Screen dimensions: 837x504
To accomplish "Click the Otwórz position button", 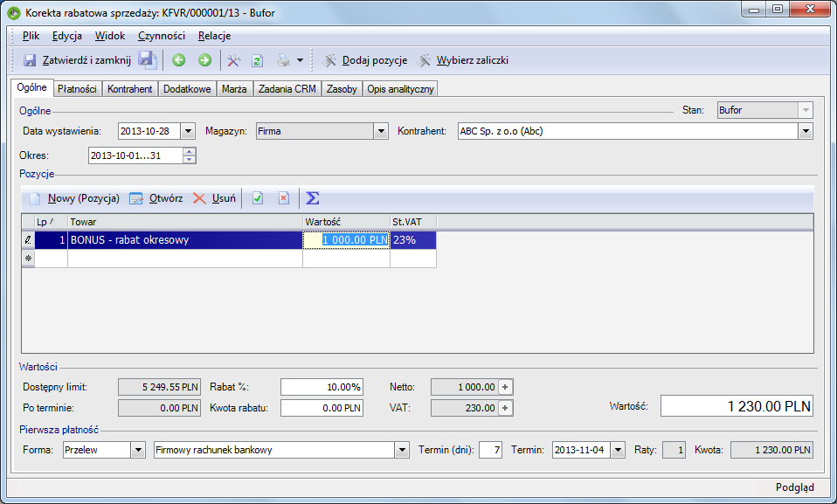I will tap(156, 198).
